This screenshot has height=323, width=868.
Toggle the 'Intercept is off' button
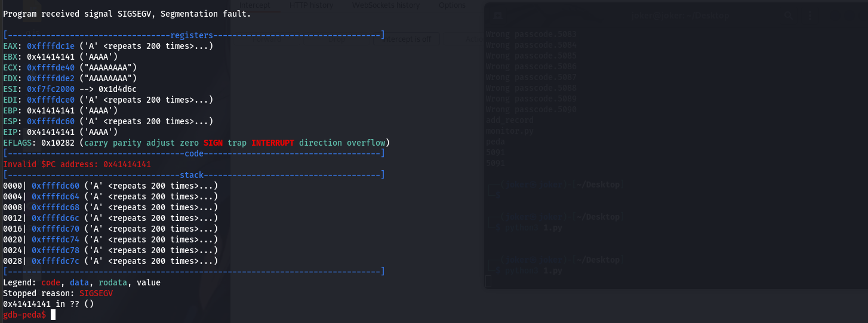point(406,39)
